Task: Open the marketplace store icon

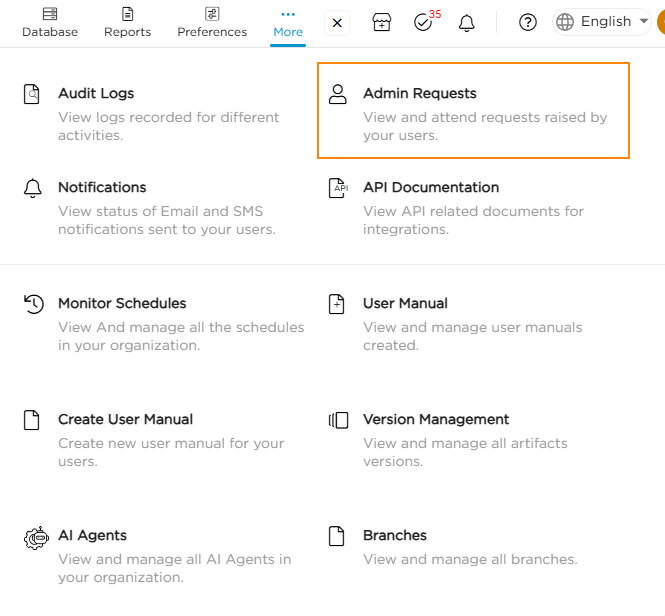Action: (381, 22)
